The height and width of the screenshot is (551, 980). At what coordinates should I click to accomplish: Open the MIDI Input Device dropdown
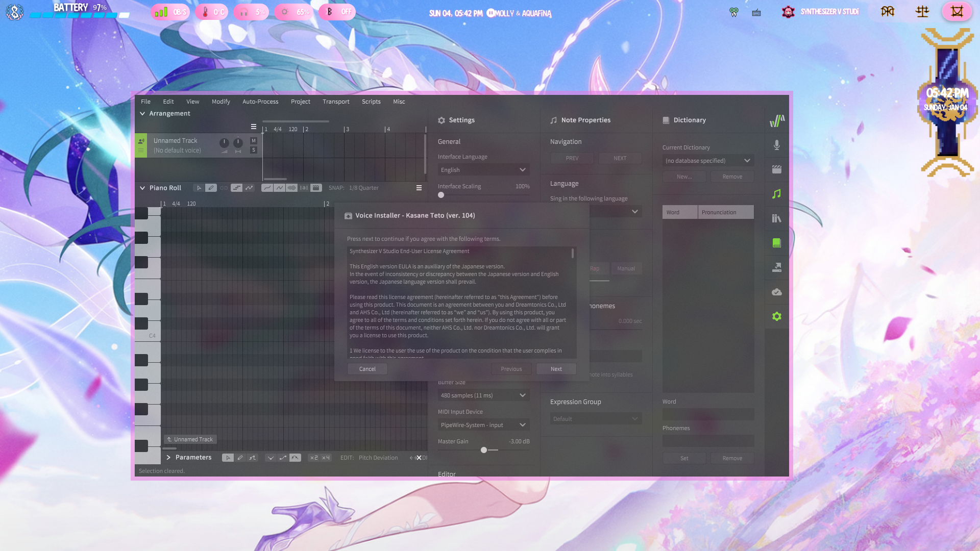pos(483,425)
